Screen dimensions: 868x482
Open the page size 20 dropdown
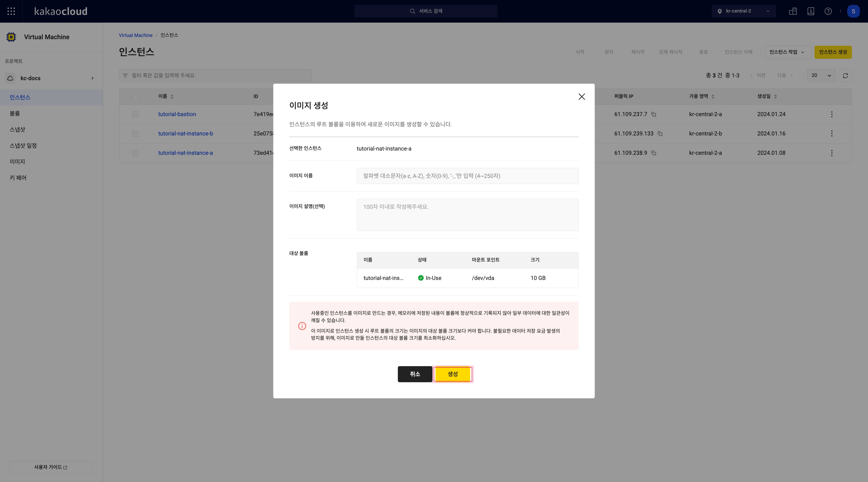pyautogui.click(x=821, y=76)
